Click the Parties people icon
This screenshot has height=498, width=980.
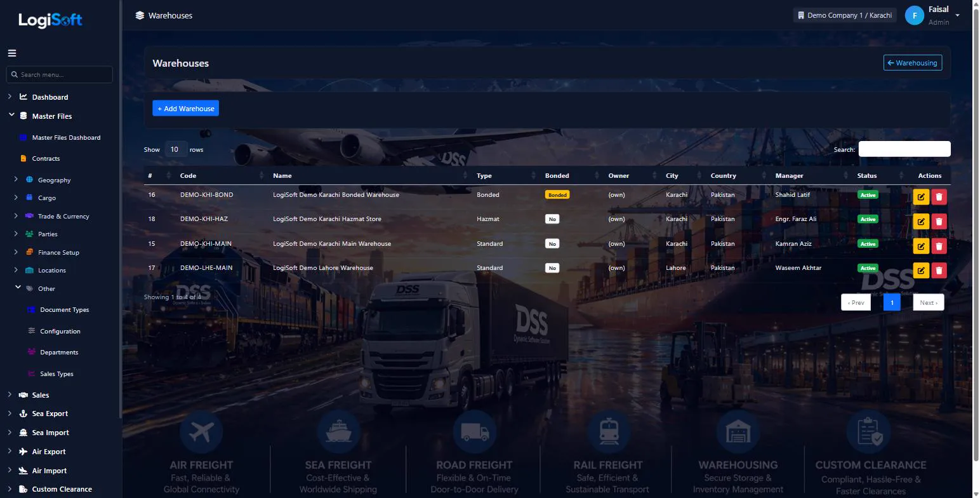tap(29, 234)
